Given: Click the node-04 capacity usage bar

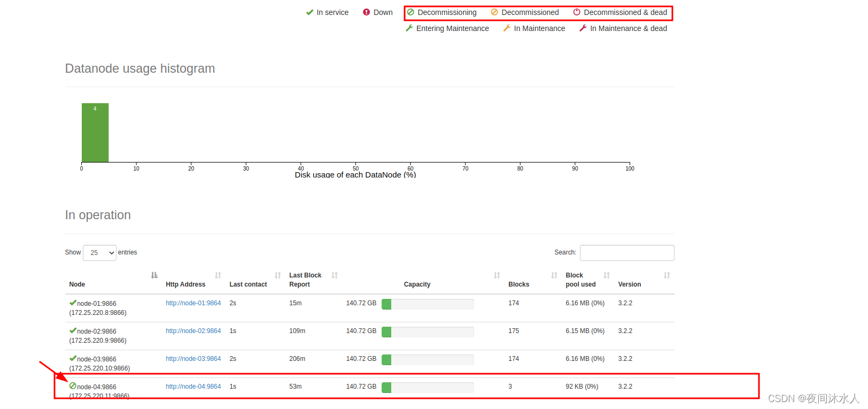Looking at the screenshot, I should click(x=428, y=388).
